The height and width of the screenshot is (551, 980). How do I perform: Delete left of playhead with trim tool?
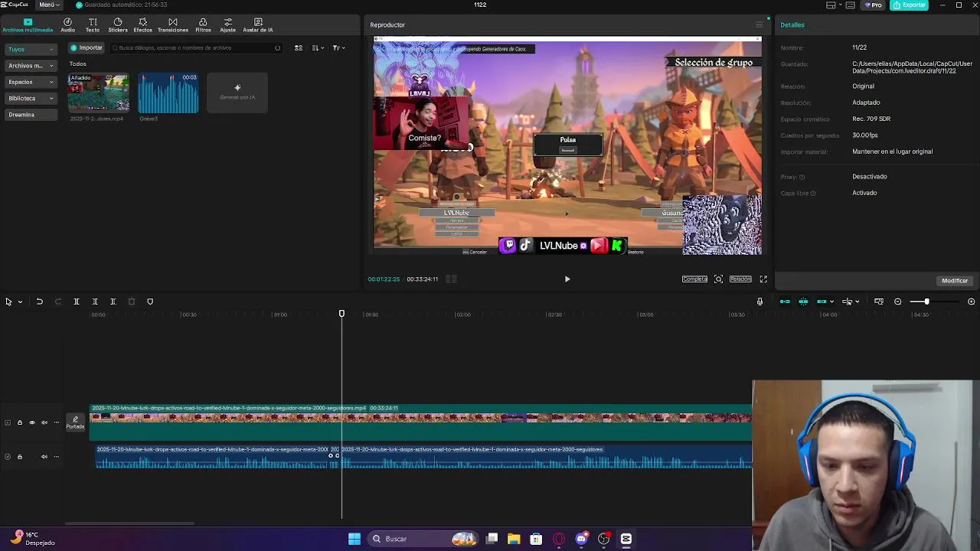[x=95, y=302]
